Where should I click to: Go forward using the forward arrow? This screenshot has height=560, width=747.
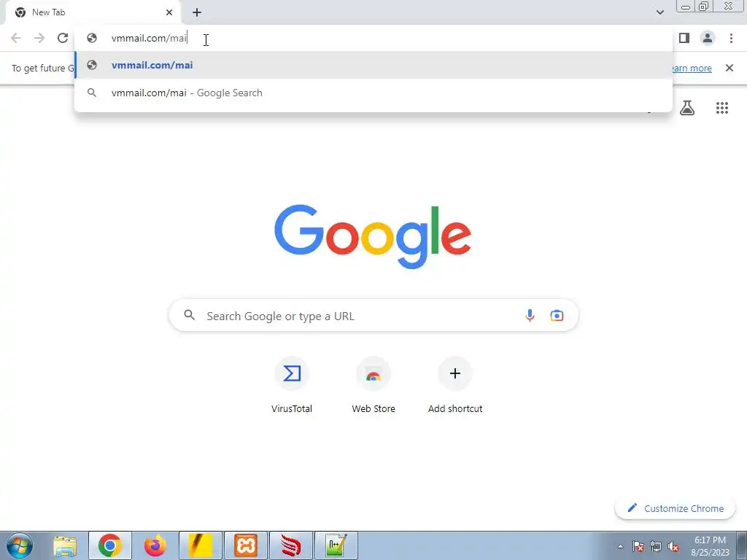pos(39,38)
